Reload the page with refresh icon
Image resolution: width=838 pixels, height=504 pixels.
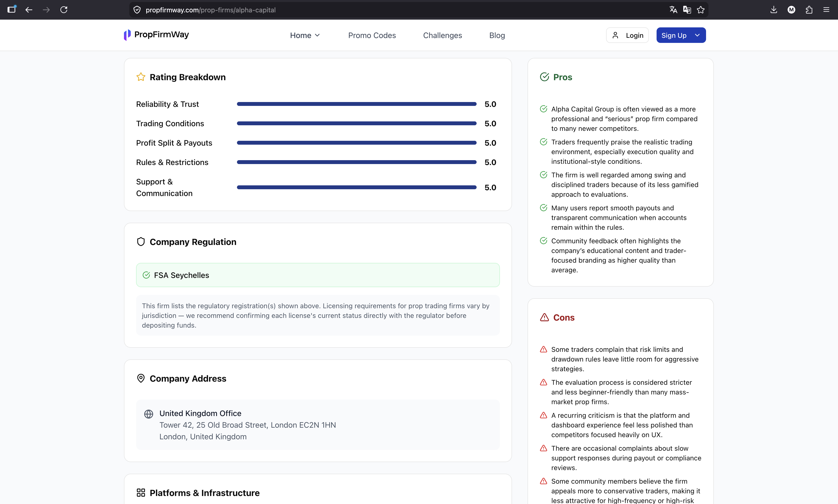(x=64, y=10)
